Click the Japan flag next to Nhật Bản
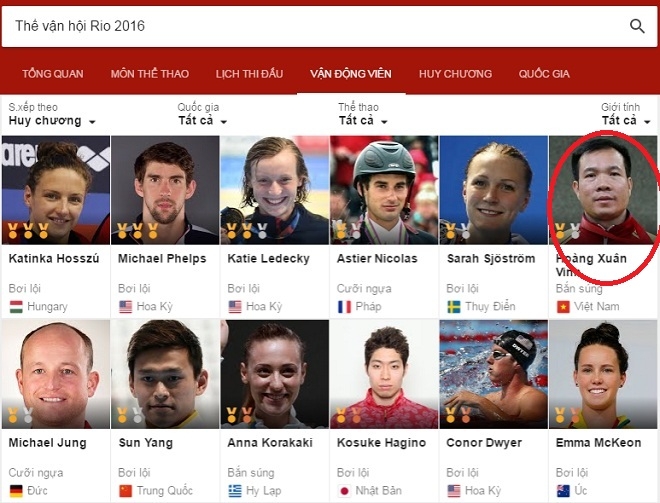Image resolution: width=660 pixels, height=503 pixels. [x=344, y=491]
